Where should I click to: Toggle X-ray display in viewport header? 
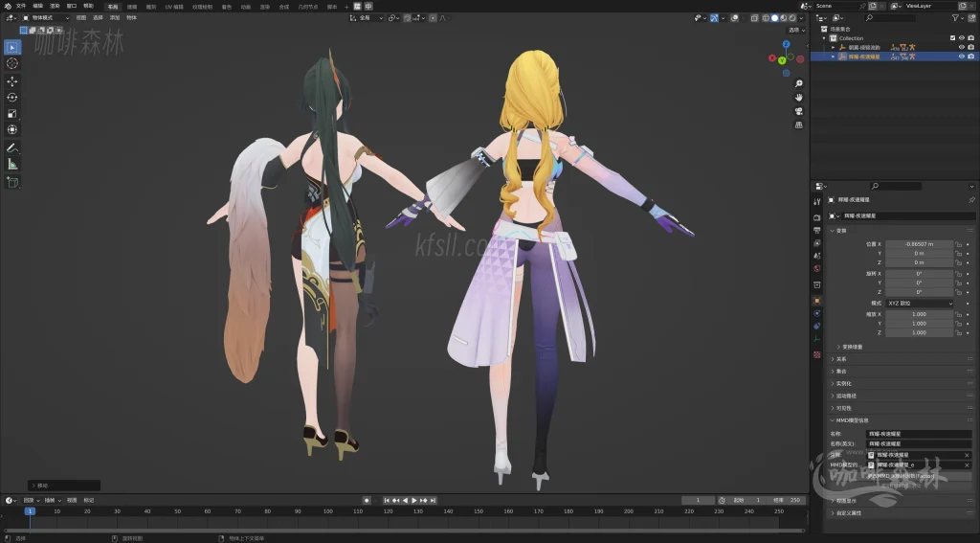[754, 18]
